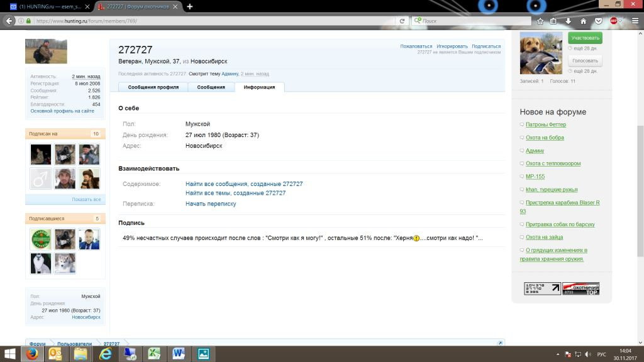Go to the Firefox home page icon
644x362 pixels.
(583, 21)
